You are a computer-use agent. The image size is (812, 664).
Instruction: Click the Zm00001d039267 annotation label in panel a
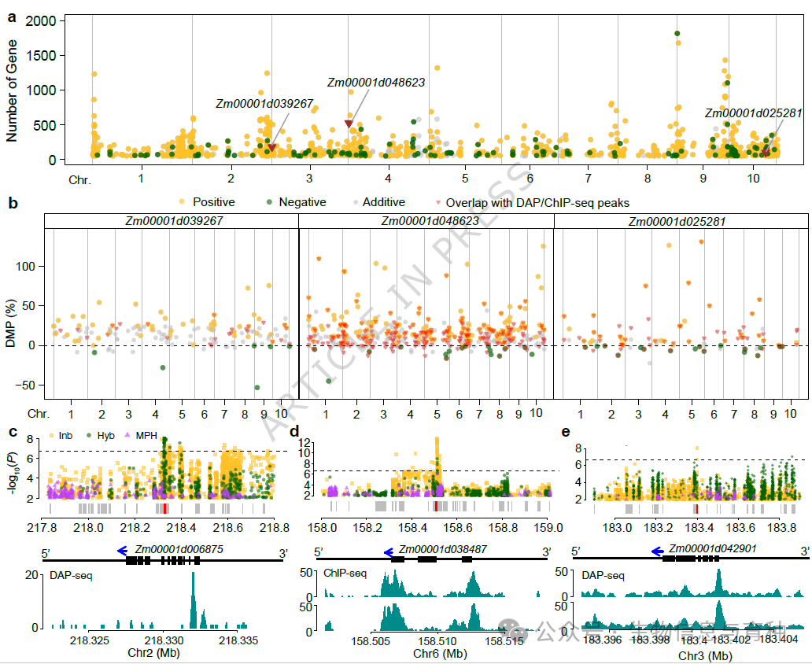click(264, 104)
